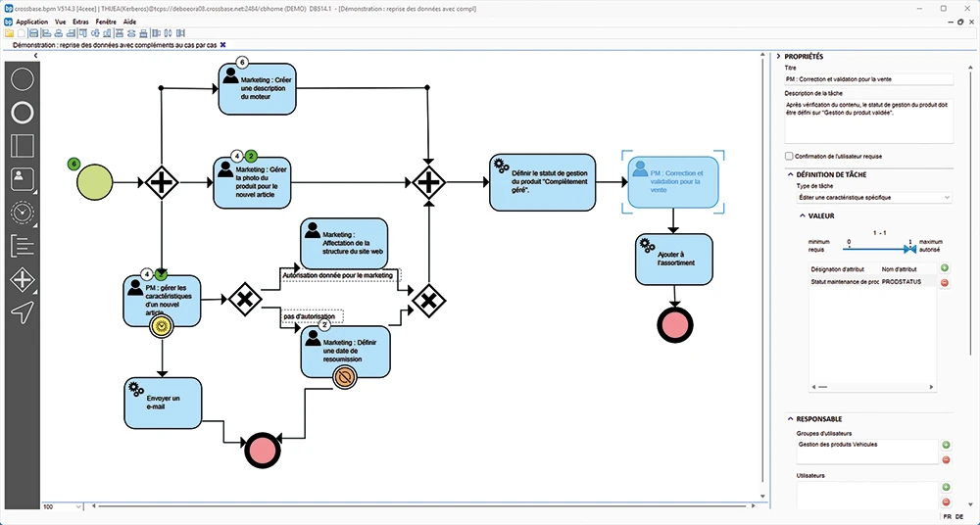Click the new blank document toolbar icon
Screen dimensions: 980x525
tap(21, 33)
